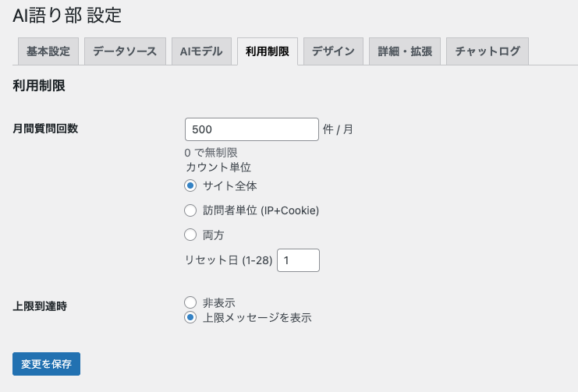This screenshot has height=392, width=578.
Task: Open the データソース tab
Action: (125, 51)
